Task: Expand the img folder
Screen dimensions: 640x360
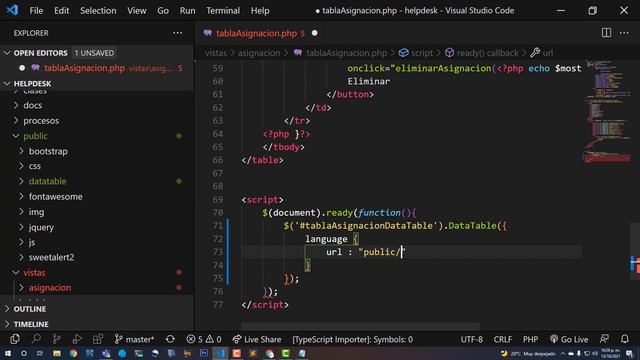Action: [96, 212]
